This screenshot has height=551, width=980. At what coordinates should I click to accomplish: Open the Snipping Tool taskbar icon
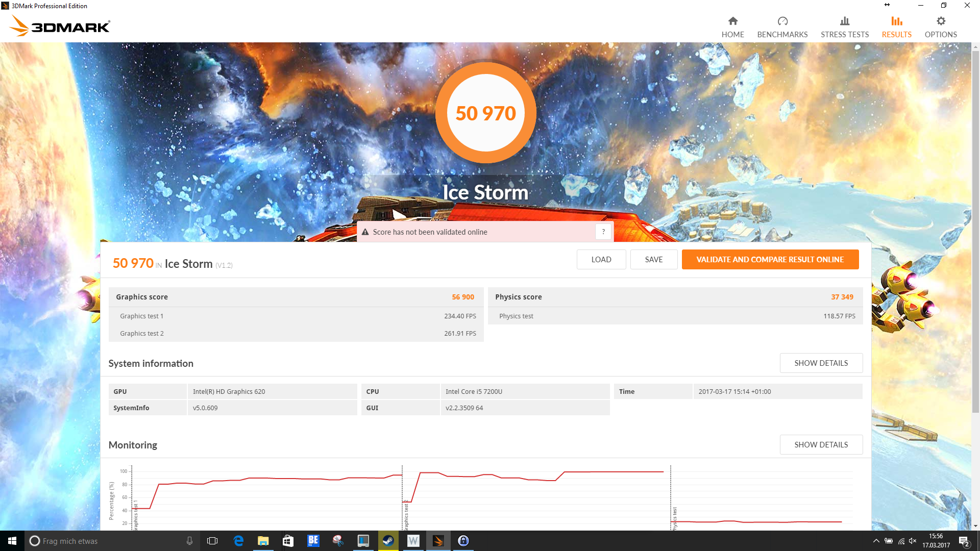[338, 541]
